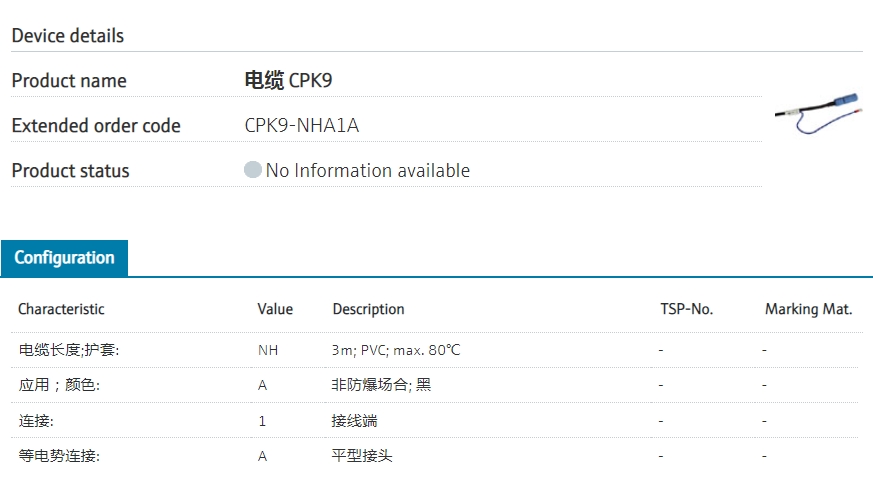This screenshot has height=484, width=873.
Task: Click the Value column header
Action: [x=275, y=309]
